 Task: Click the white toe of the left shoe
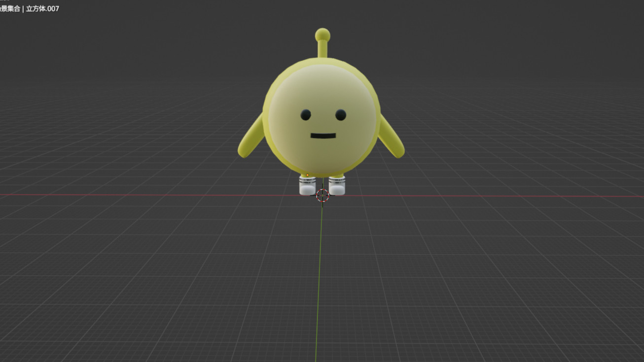[307, 190]
